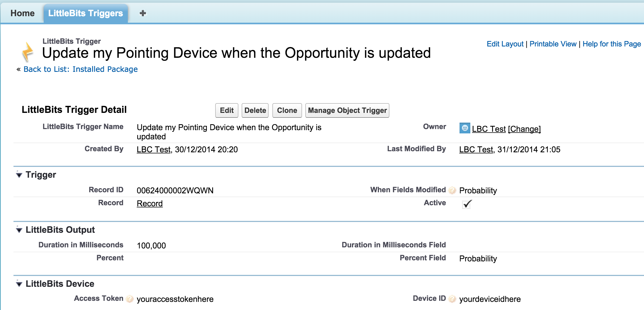
Task: Click help icon beside Access Token
Action: click(130, 299)
